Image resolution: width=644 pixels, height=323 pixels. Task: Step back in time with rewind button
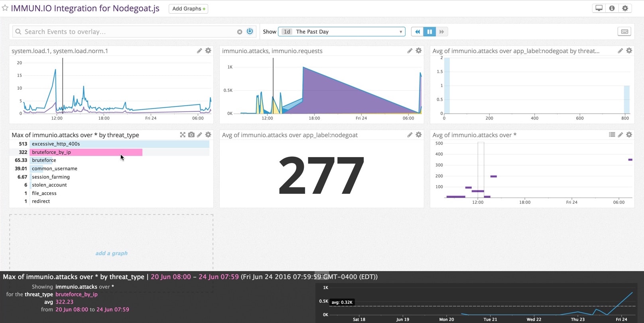click(x=417, y=32)
